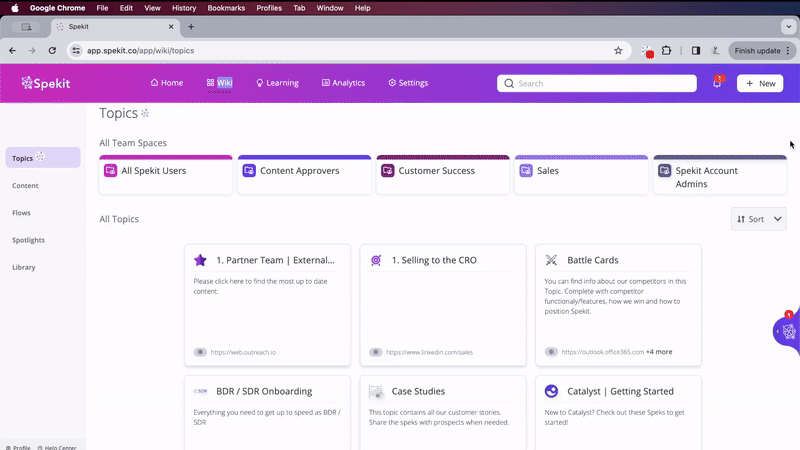
Task: Select Flows in the sidebar
Action: [21, 213]
